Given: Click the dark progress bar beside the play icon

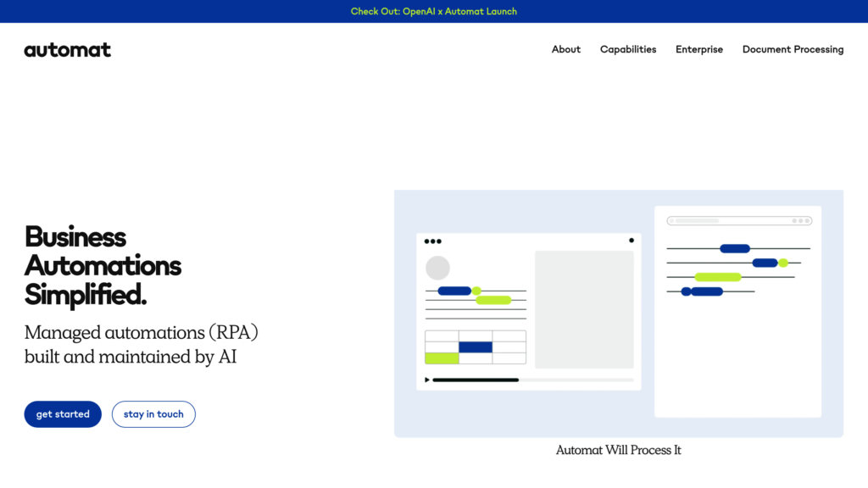Looking at the screenshot, I should [476, 380].
